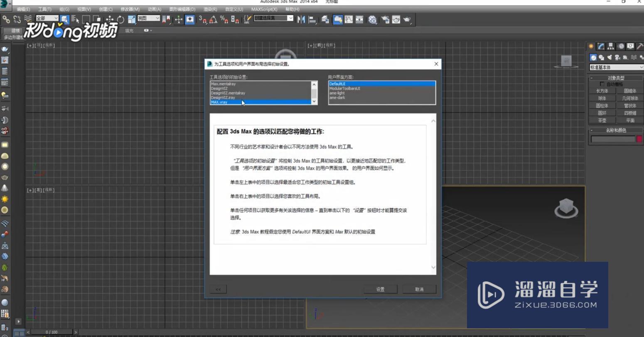Open the Modify command panel tab
The image size is (644, 337).
click(601, 46)
